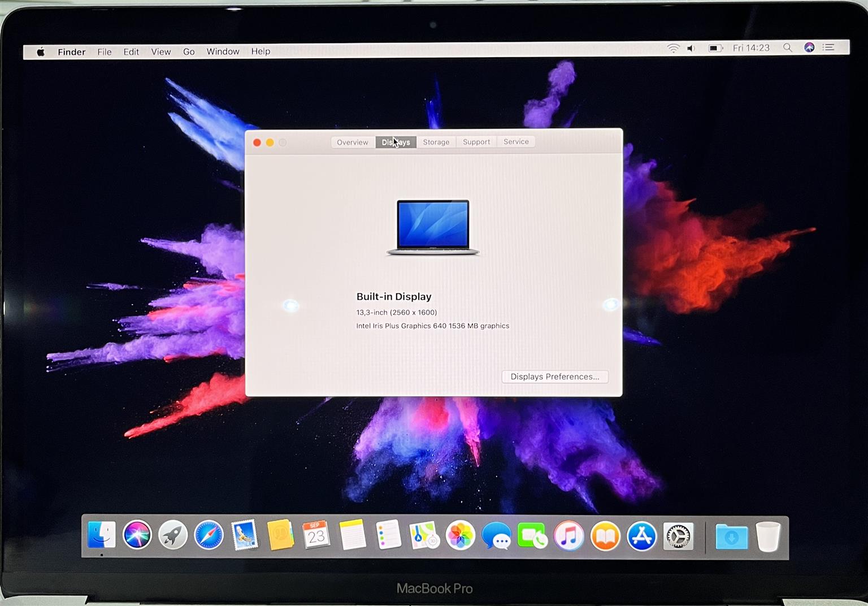
Task: Launch FaceTime from the dock
Action: (x=532, y=536)
